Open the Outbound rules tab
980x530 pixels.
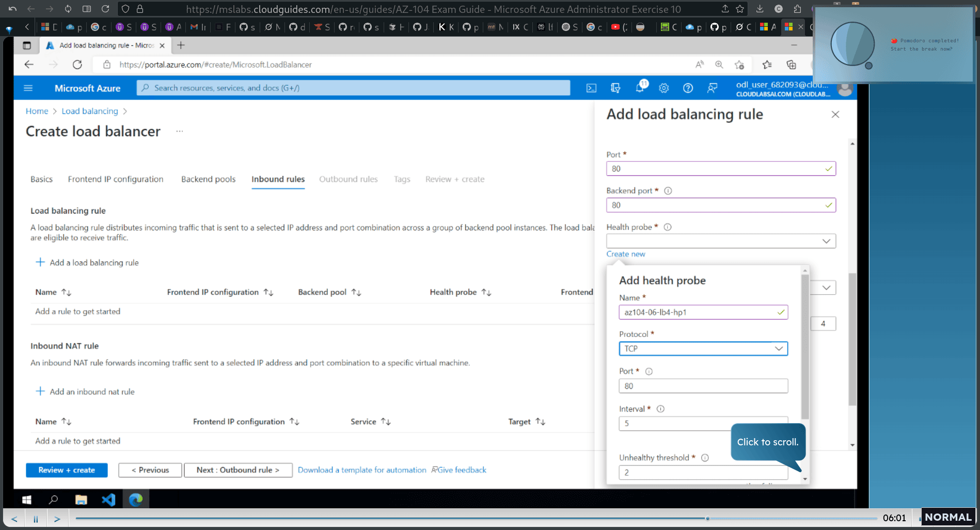pos(349,179)
